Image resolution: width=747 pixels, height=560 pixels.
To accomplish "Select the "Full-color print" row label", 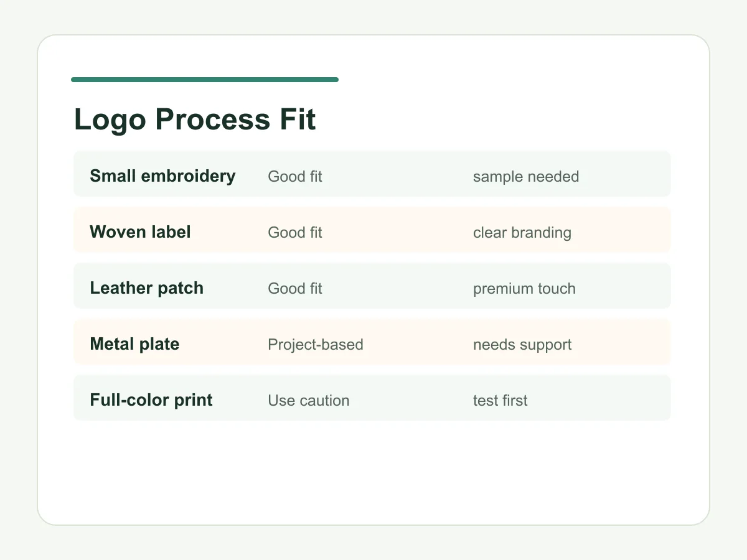I will point(151,400).
